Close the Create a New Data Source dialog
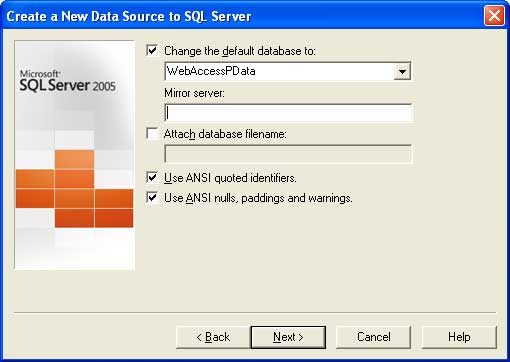The width and height of the screenshot is (510, 362). (x=494, y=16)
